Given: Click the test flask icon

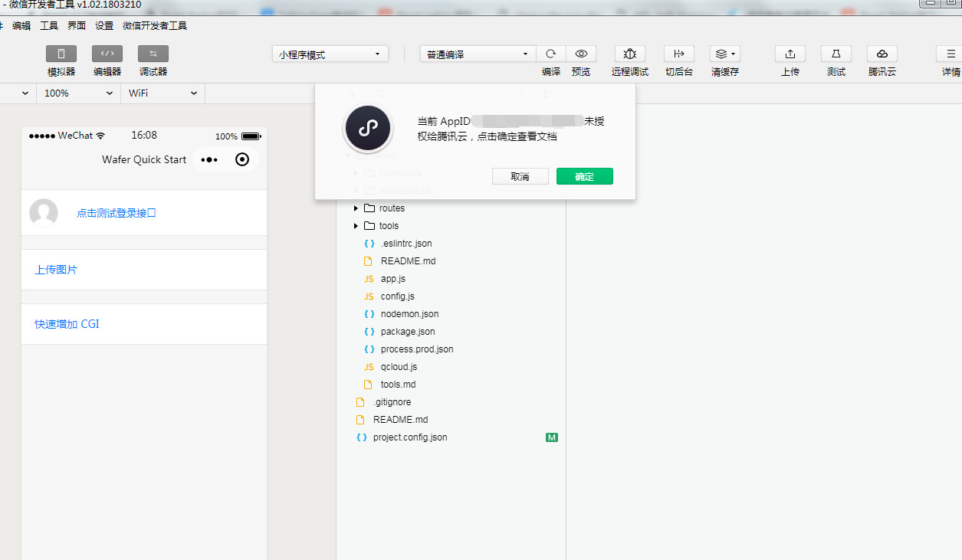Looking at the screenshot, I should click(x=836, y=54).
